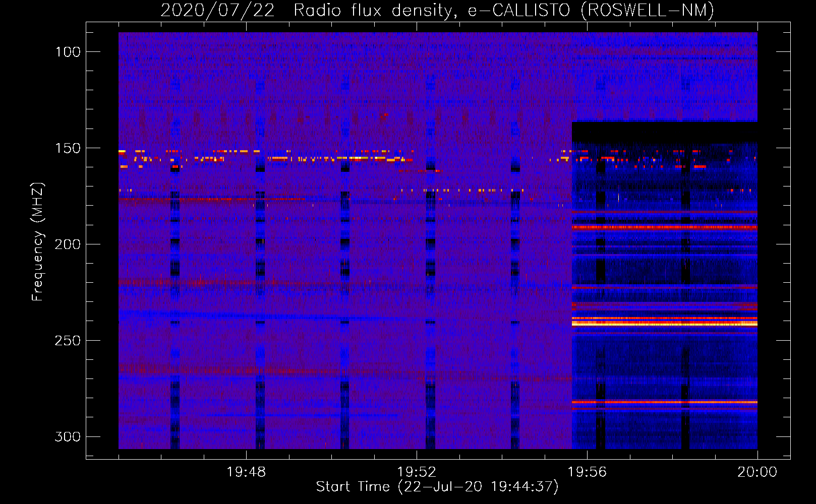The image size is (816, 504).
Task: Click the plot title "Radio flux density, e-CALLISTO (ROSWELL-NM)"
Action: pos(504,10)
